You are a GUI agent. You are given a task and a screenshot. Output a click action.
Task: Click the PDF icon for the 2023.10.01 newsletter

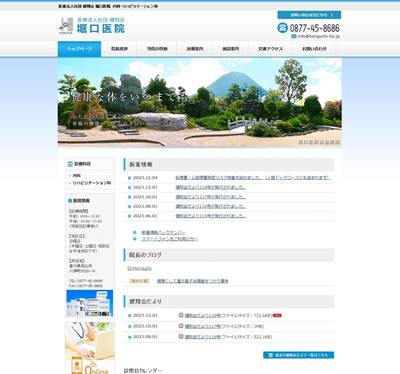pyautogui.click(x=181, y=326)
